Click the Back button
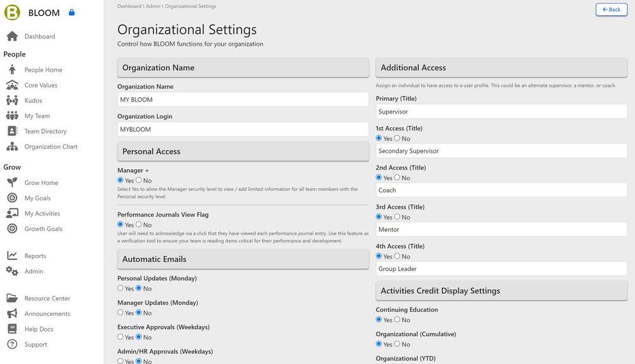 (x=611, y=10)
